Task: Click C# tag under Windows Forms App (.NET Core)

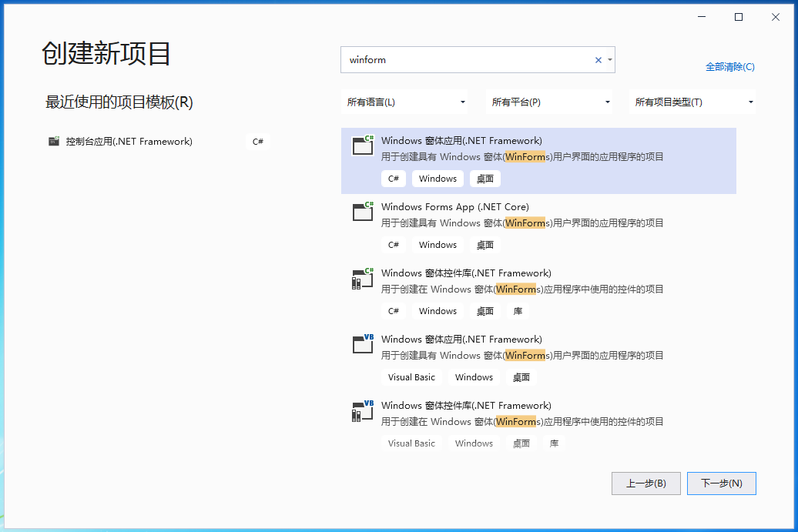Action: (394, 245)
